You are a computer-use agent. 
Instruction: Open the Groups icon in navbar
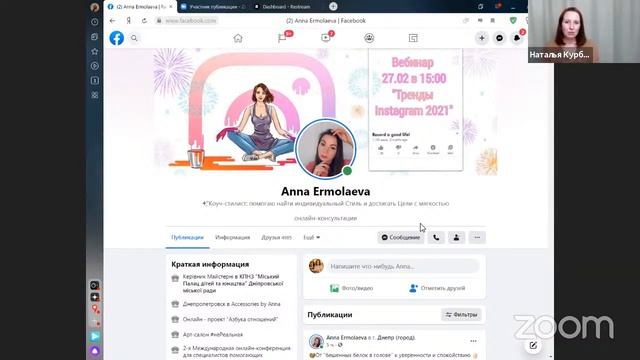pyautogui.click(x=369, y=38)
